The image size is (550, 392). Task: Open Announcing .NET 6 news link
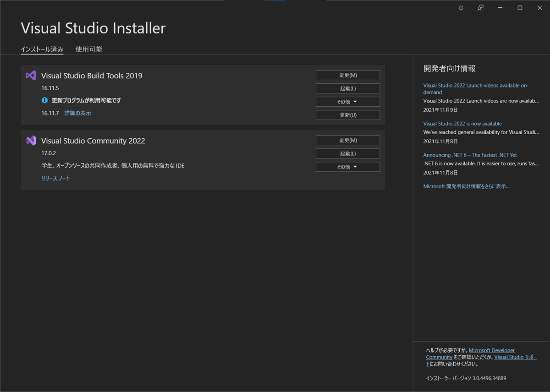point(470,155)
